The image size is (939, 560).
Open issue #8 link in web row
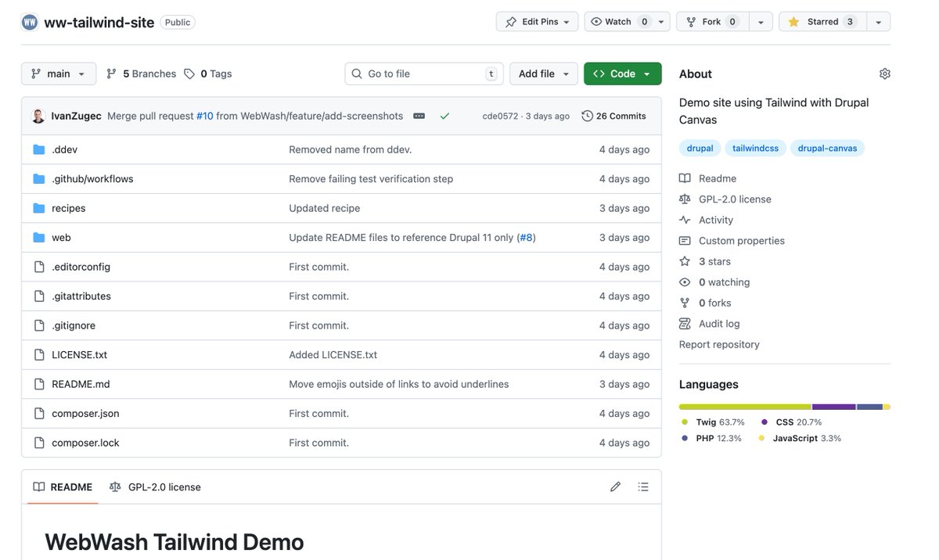tap(526, 238)
